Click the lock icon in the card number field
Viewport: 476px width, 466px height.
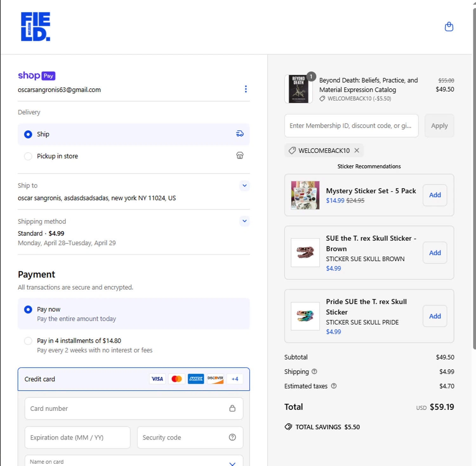pos(232,408)
